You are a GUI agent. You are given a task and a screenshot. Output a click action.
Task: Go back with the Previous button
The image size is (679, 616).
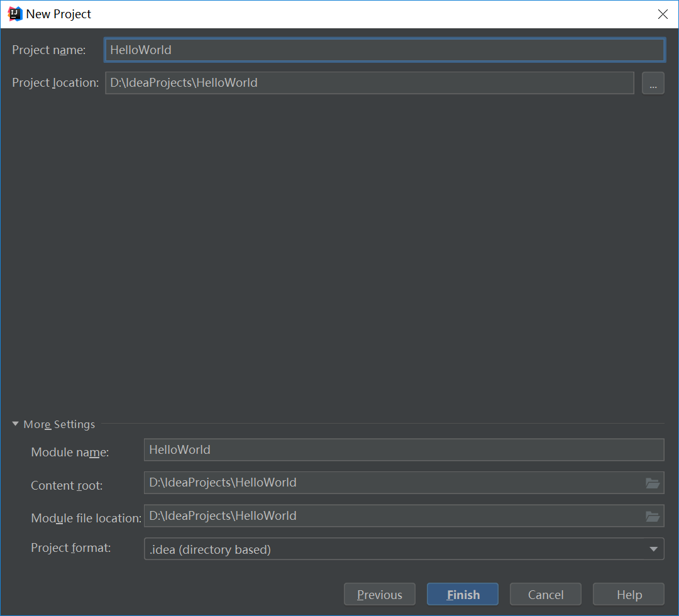tap(379, 594)
